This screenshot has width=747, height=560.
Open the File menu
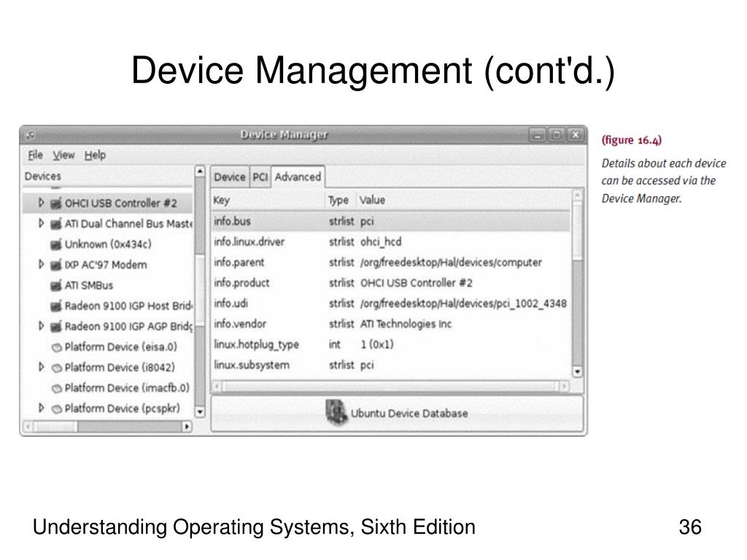point(35,155)
